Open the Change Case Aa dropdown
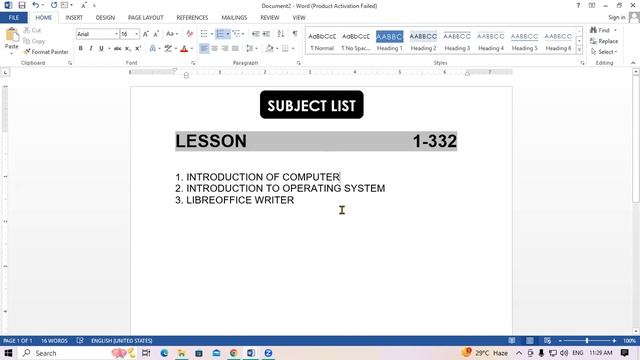 pyautogui.click(x=171, y=34)
